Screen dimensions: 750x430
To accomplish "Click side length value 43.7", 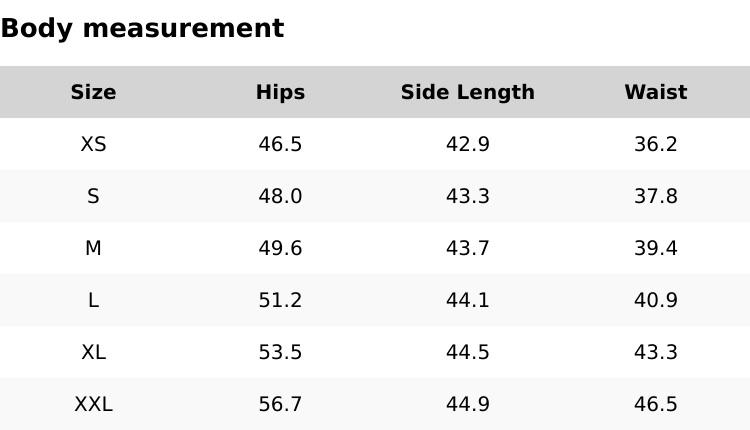I will click(x=468, y=248).
